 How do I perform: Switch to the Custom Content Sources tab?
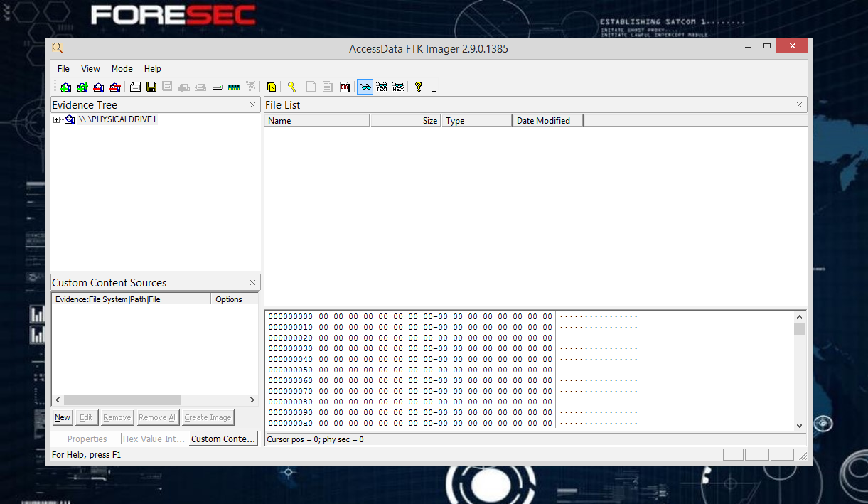point(223,439)
